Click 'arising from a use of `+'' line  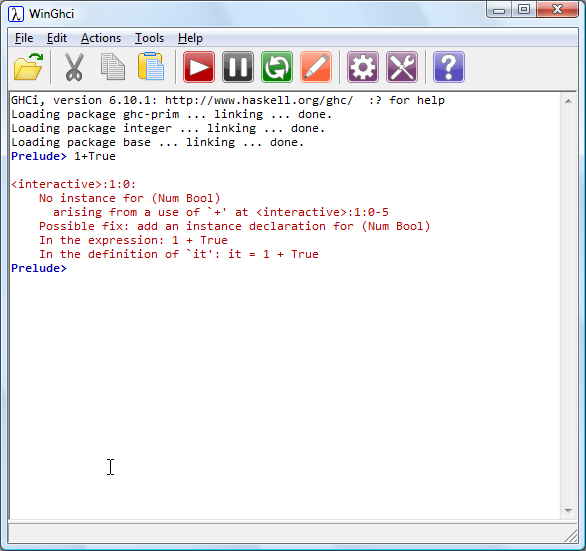(x=221, y=212)
